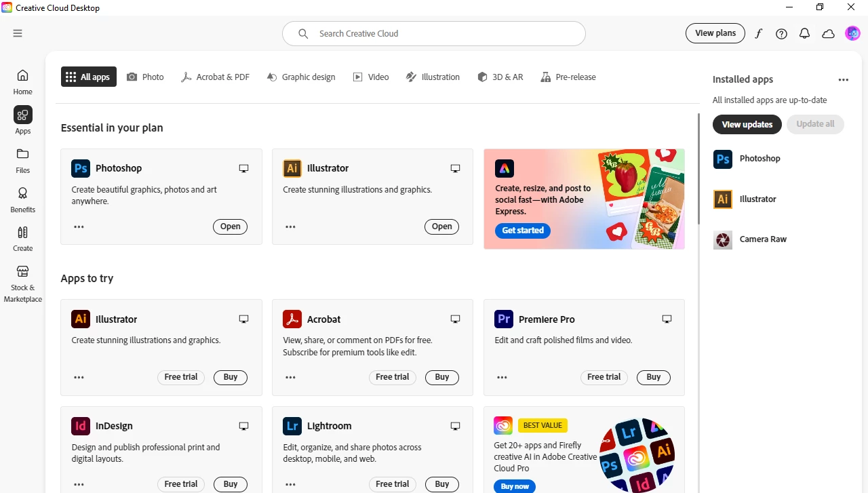The image size is (868, 493).
Task: Go to Home in the sidebar
Action: pos(22,81)
